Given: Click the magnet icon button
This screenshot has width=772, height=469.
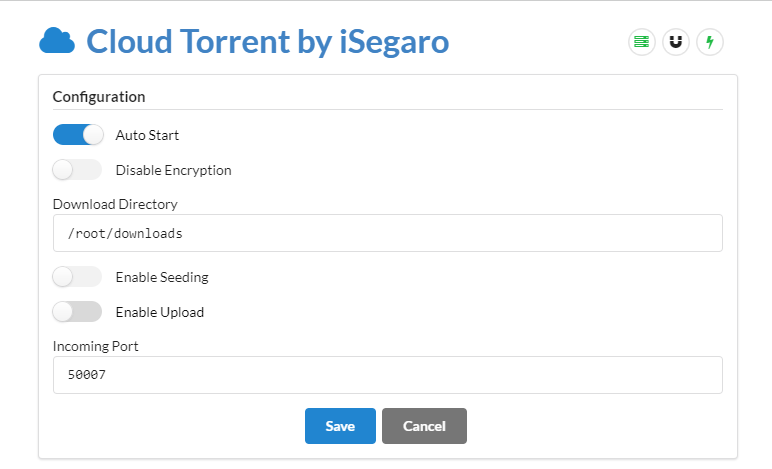Looking at the screenshot, I should 676,42.
